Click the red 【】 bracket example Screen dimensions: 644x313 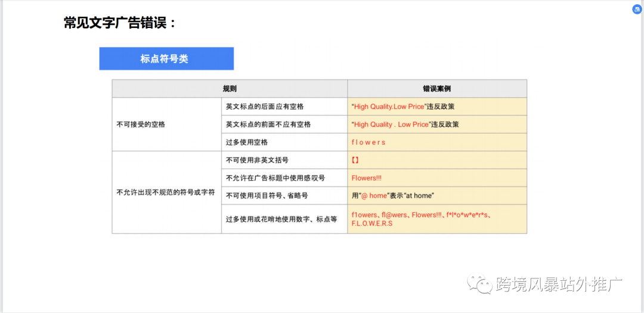[355, 160]
